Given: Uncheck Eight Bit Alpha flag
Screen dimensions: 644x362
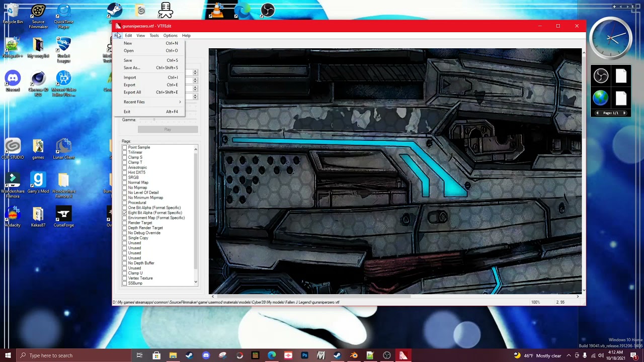Looking at the screenshot, I should pos(125,213).
